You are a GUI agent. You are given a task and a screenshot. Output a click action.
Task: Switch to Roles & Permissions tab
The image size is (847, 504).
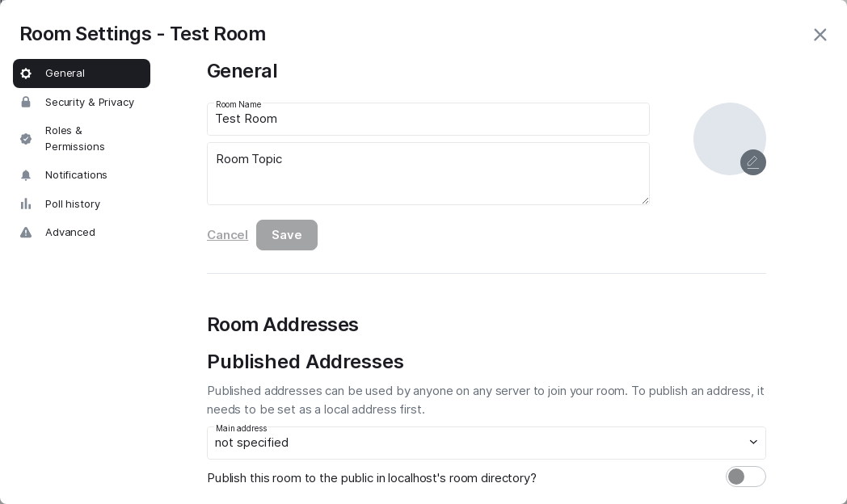75,139
